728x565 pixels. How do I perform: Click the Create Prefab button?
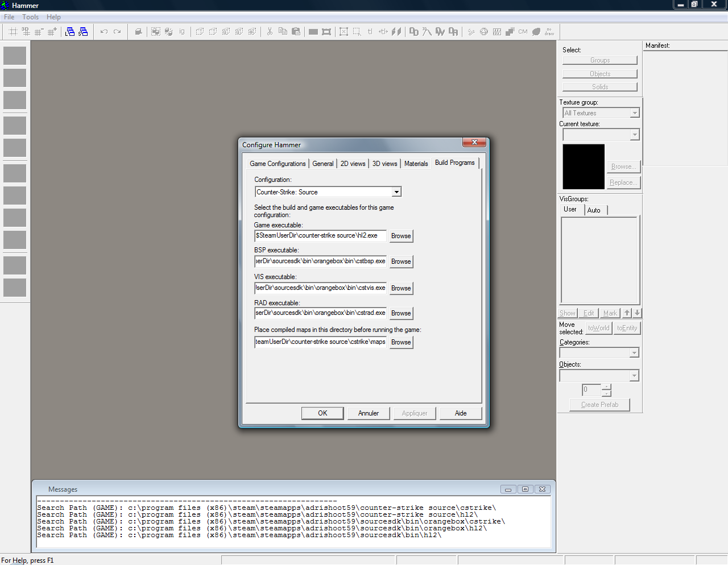(599, 405)
